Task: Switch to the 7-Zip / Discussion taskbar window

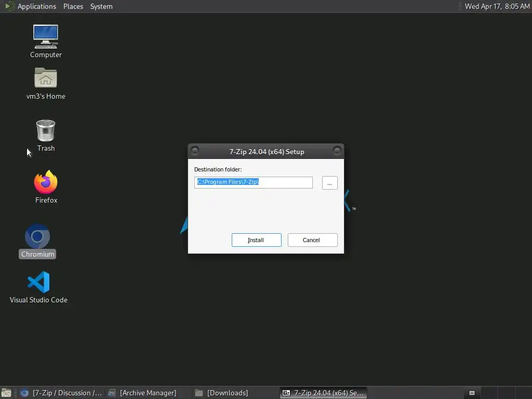Action: click(x=61, y=393)
